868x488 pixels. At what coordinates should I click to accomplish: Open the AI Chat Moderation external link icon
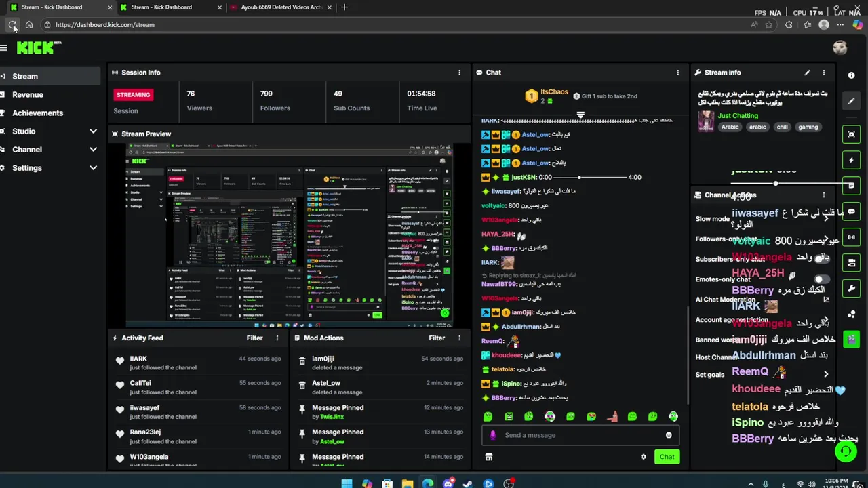click(x=826, y=300)
